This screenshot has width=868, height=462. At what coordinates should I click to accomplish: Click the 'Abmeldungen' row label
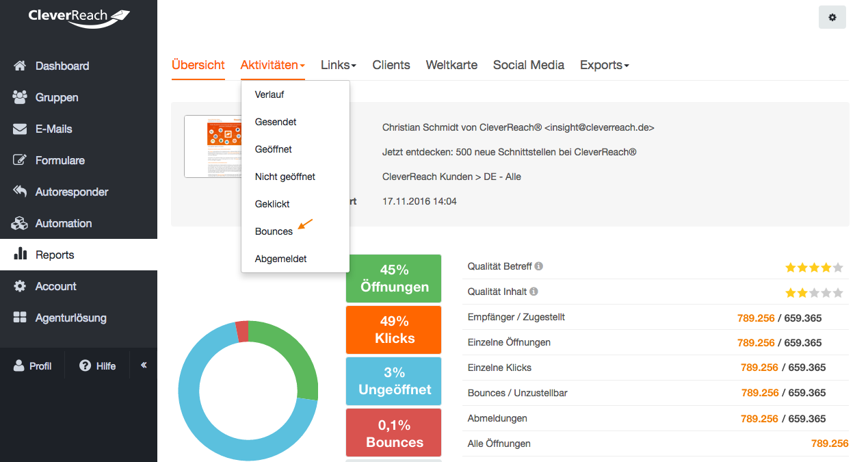(497, 418)
